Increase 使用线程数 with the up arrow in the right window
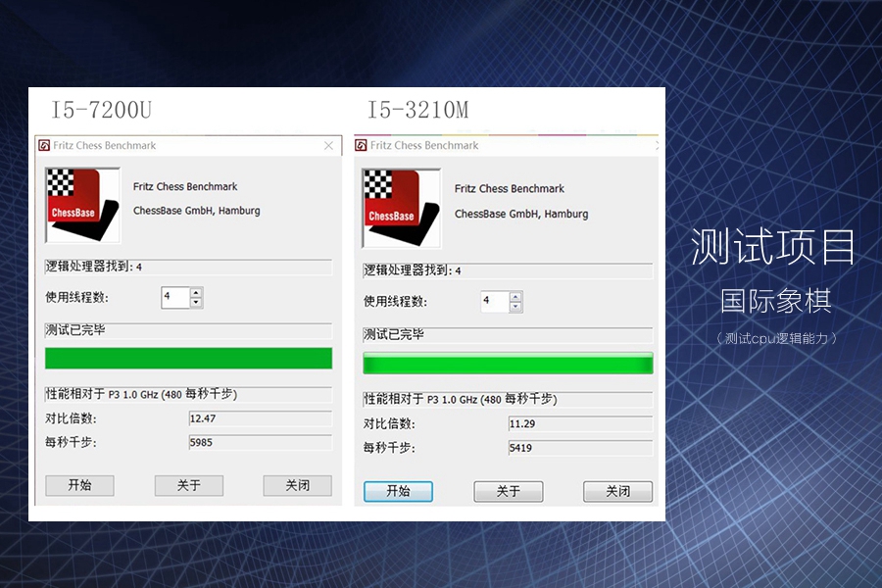Viewport: 882px width, 588px height. point(516,297)
